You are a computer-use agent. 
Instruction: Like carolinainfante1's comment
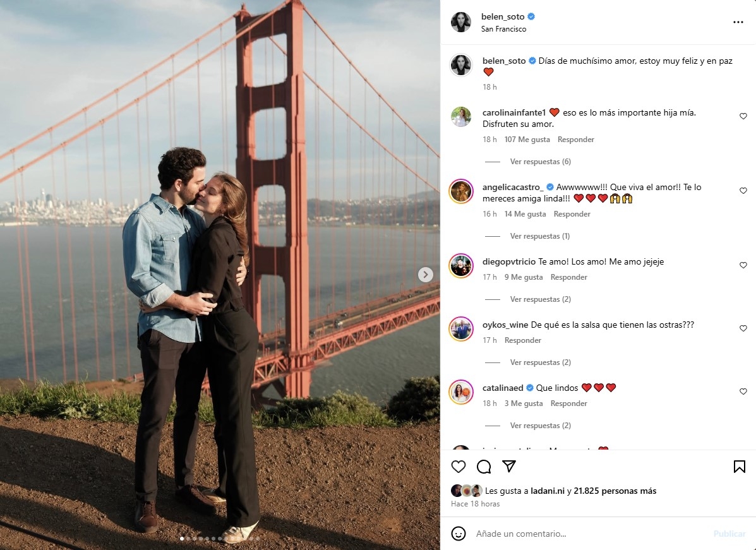click(x=743, y=116)
